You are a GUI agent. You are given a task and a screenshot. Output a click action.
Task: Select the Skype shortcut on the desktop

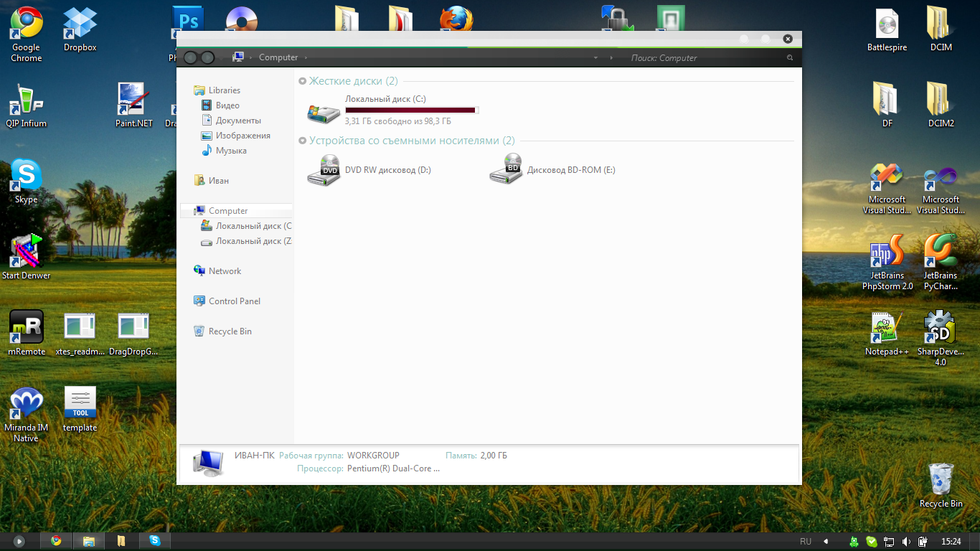coord(26,182)
